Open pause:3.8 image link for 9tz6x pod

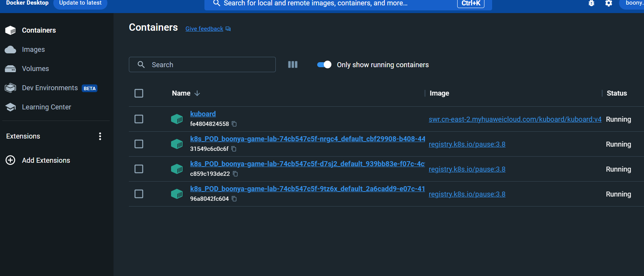(467, 194)
